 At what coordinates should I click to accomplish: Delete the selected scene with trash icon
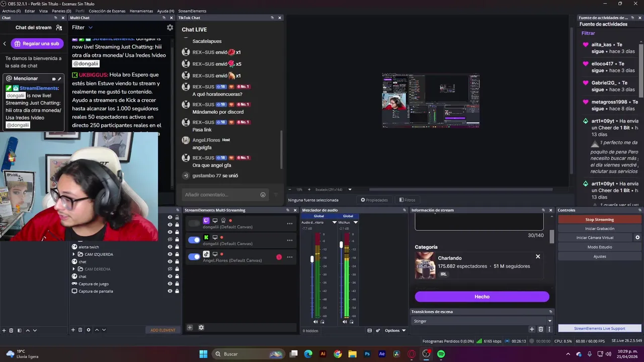11,330
